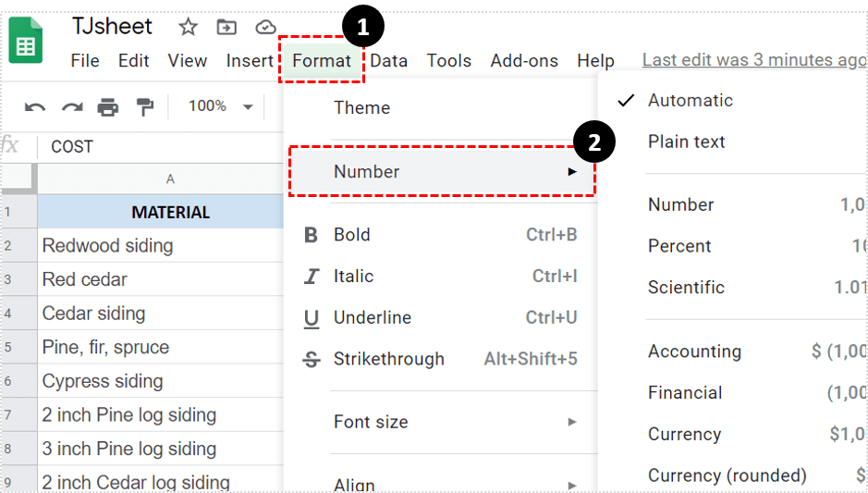
Task: Click the move to folder icon
Action: tap(226, 27)
